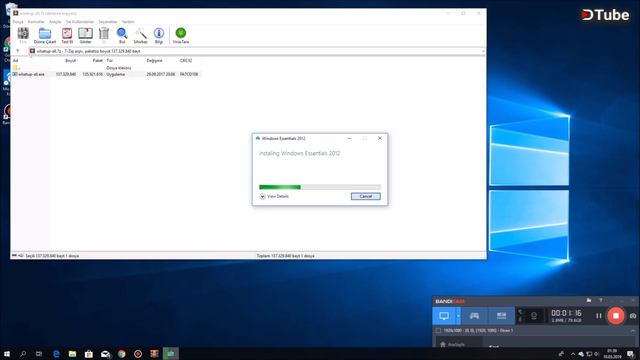Take a screenshot with Bandicam camera icon
This screenshot has height=360, width=640.
633,316
